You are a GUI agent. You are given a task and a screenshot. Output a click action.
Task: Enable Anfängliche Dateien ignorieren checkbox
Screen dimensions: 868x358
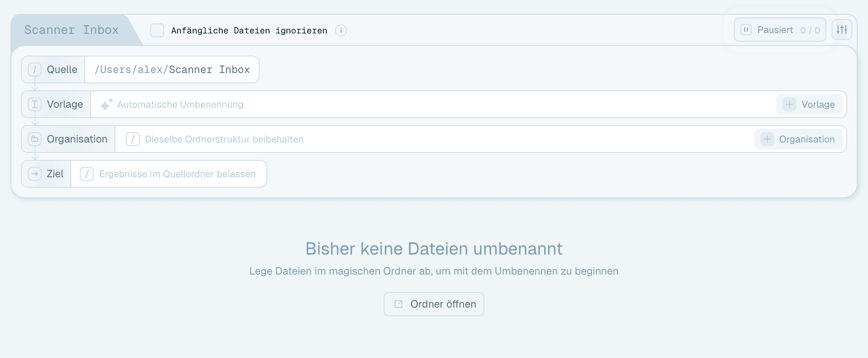click(157, 30)
